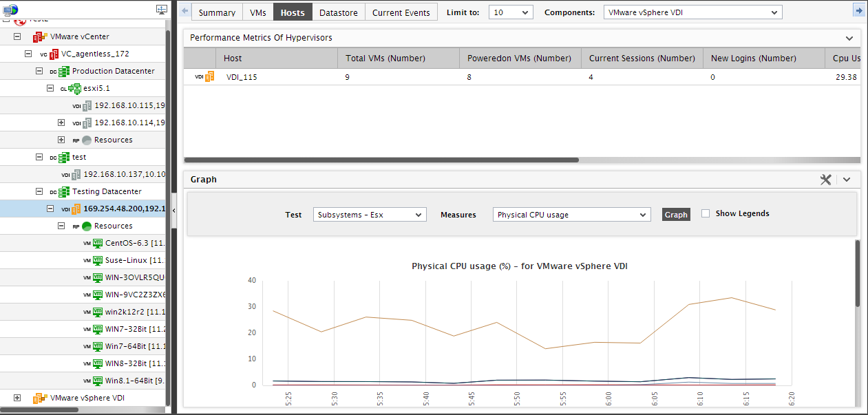Click the blue arrow icon at top right
The height and width of the screenshot is (415, 868).
coord(859,10)
